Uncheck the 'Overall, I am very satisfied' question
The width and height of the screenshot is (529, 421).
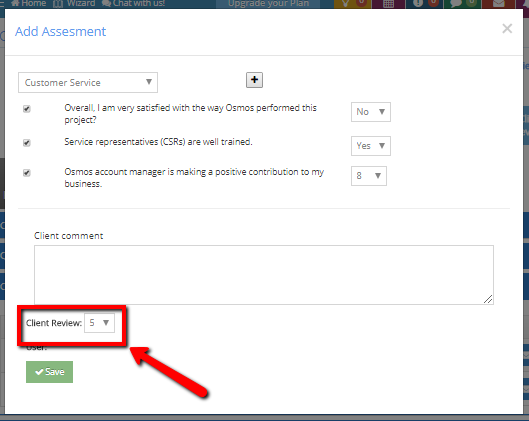[x=27, y=109]
